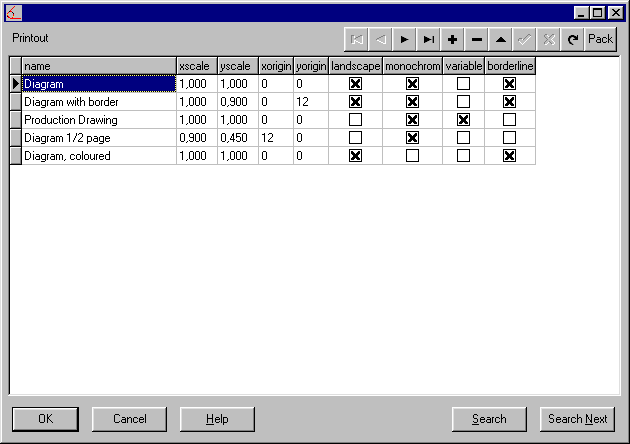
Task: Select the Diagram 1/2 page name cell
Action: pos(98,138)
